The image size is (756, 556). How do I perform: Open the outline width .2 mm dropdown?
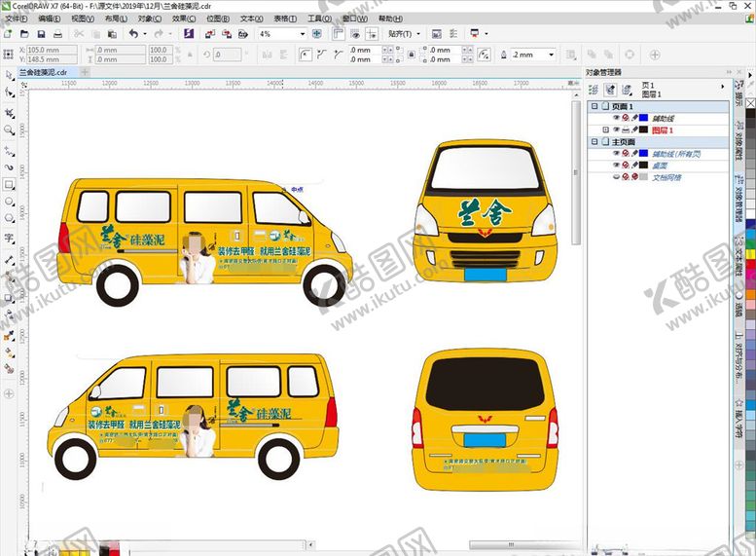coord(551,55)
